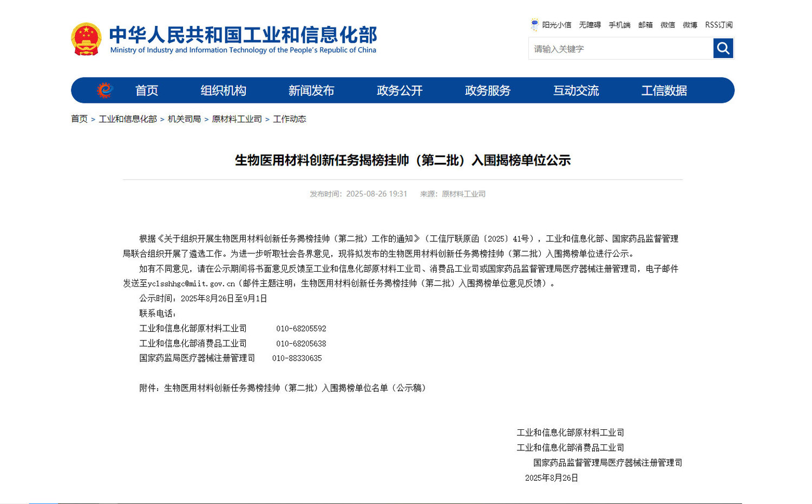Open the 政务服务 navigation item
This screenshot has width=812, height=504.
click(x=488, y=90)
